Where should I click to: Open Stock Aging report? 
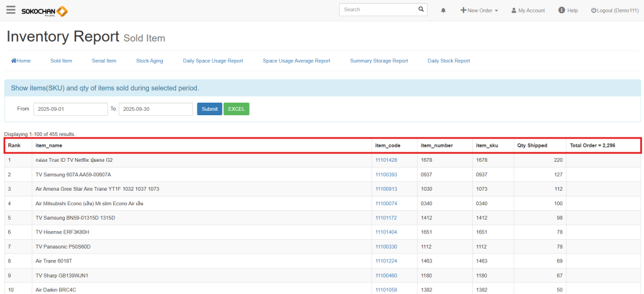tap(149, 61)
